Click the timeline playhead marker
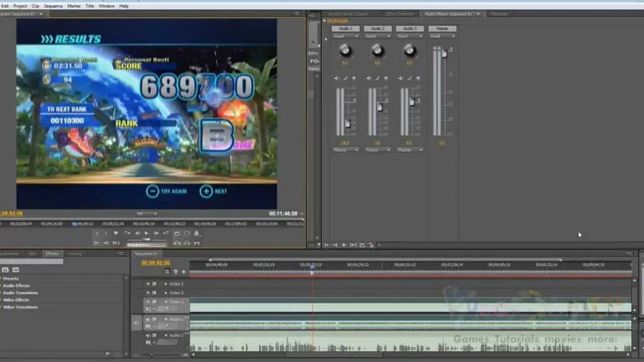The width and height of the screenshot is (644, 362). tap(312, 269)
